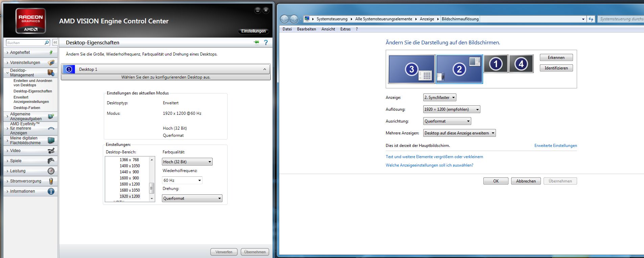Screen dimensions: 644x258
Task: Click the pin icon beside Angeheftet
Action: coord(51,52)
